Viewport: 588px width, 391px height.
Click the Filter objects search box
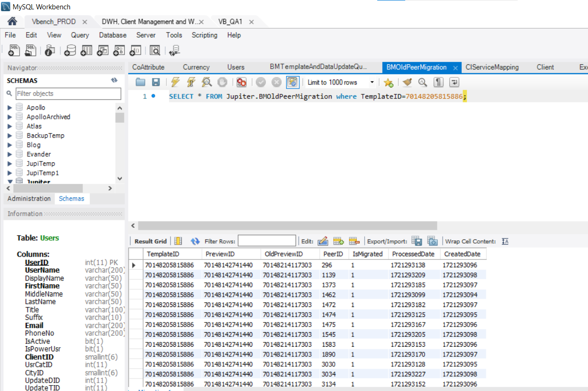point(68,93)
